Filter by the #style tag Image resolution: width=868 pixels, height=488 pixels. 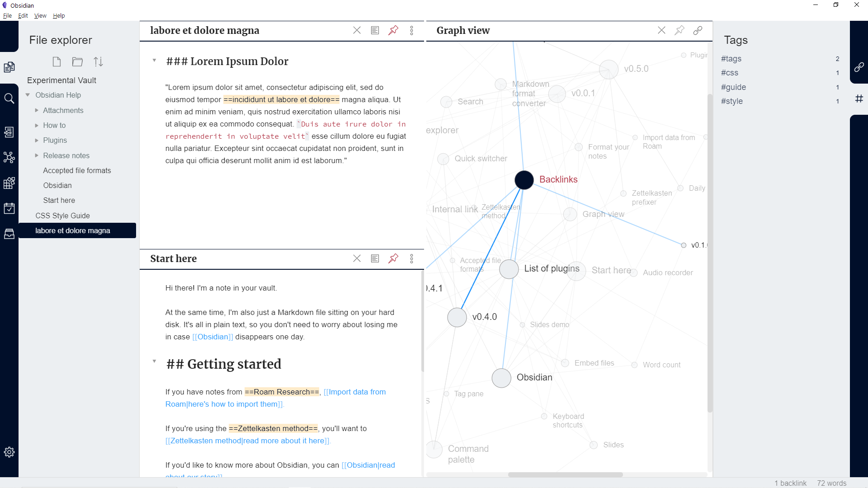731,101
